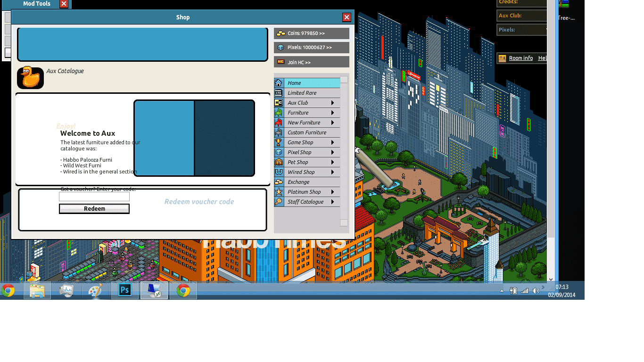Click the Pixels: 10000627 button
644x362 pixels.
coord(312,48)
